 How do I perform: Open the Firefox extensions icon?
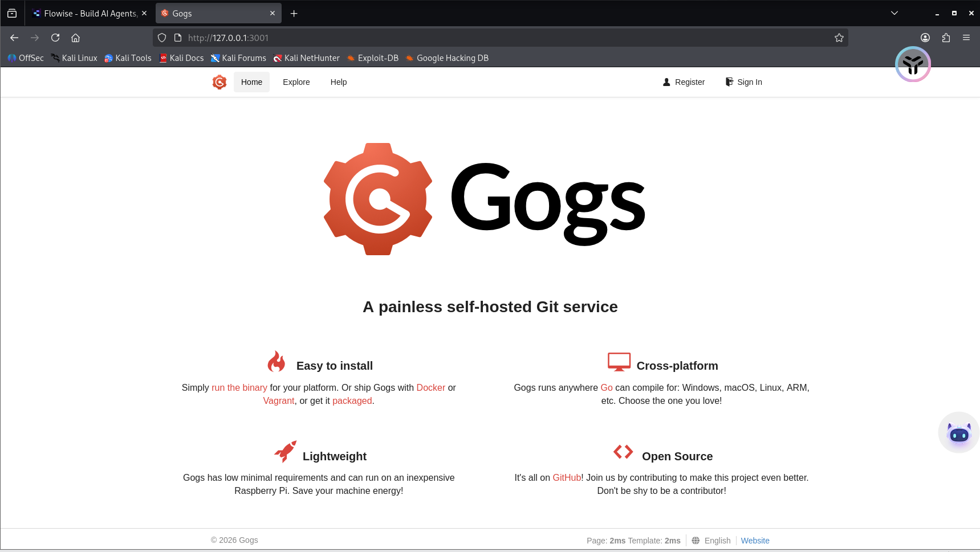click(x=946, y=38)
